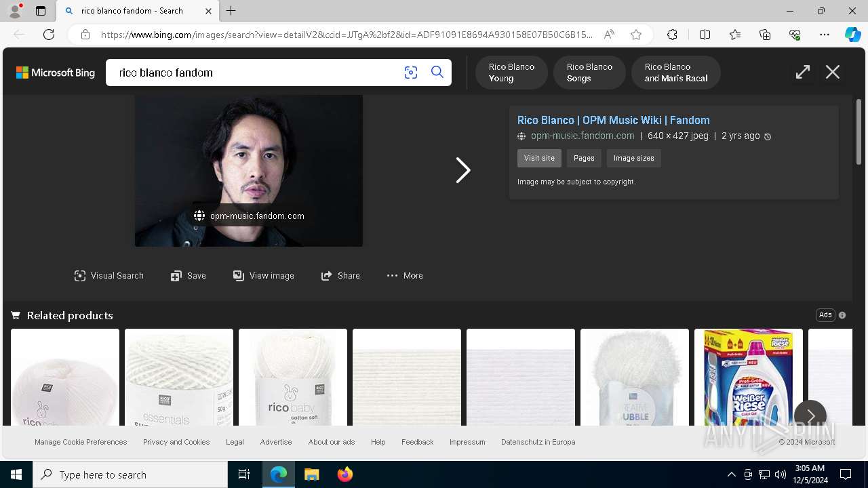
Task: Expand image to full screen view
Action: pyautogui.click(x=803, y=73)
